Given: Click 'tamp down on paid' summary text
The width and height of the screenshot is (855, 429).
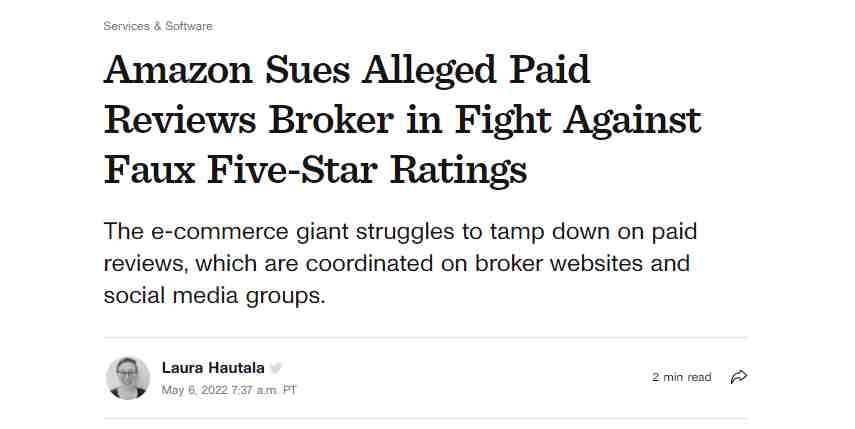Looking at the screenshot, I should point(593,232).
